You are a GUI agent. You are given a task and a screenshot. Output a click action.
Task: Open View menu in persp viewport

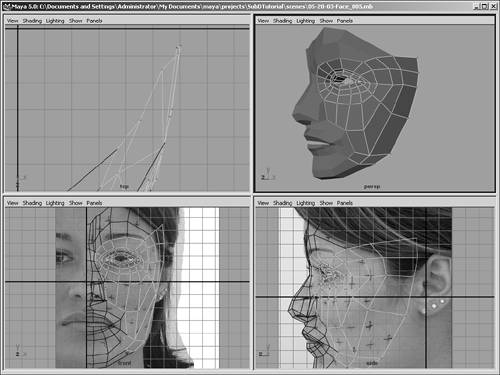tap(263, 21)
